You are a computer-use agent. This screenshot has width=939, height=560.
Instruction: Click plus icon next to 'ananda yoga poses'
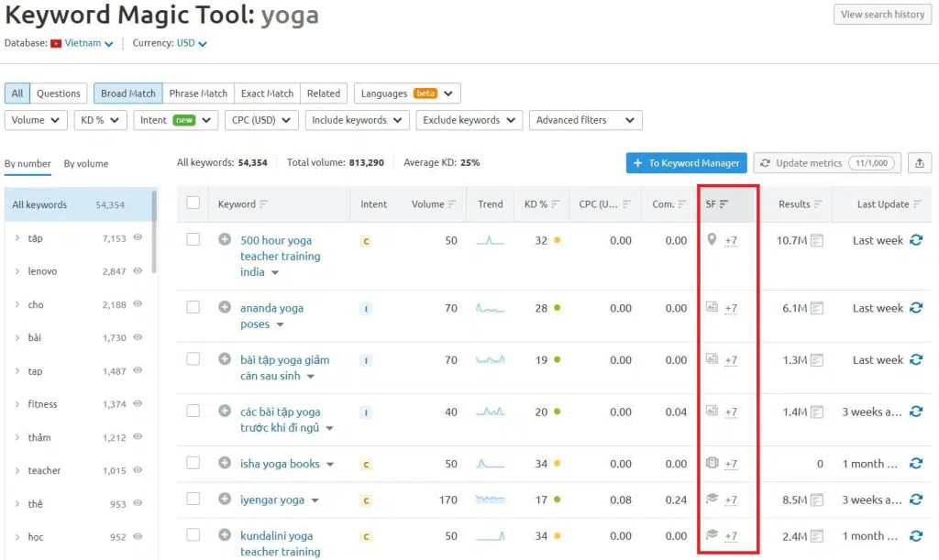pos(225,307)
